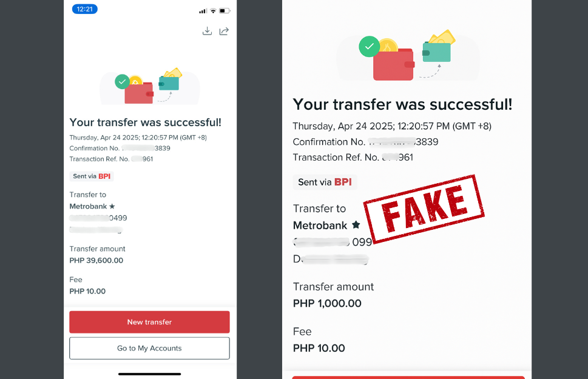Tap the large star beside Metrobank on right
588x379 pixels.
click(356, 225)
